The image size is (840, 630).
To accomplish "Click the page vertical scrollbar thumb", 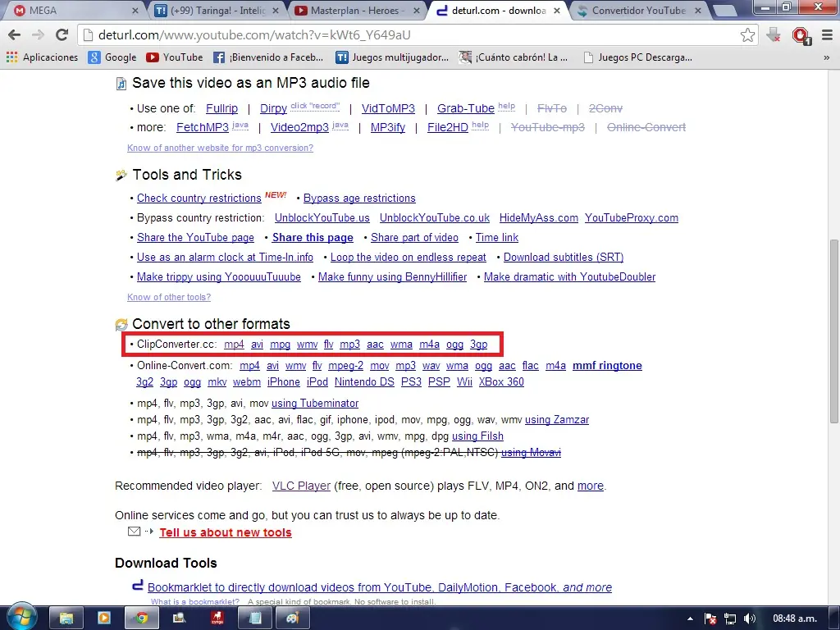I will tap(834, 331).
